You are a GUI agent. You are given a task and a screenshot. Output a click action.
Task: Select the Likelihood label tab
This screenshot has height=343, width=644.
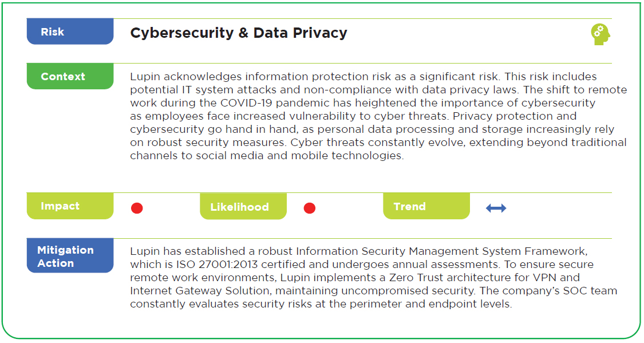(x=243, y=207)
